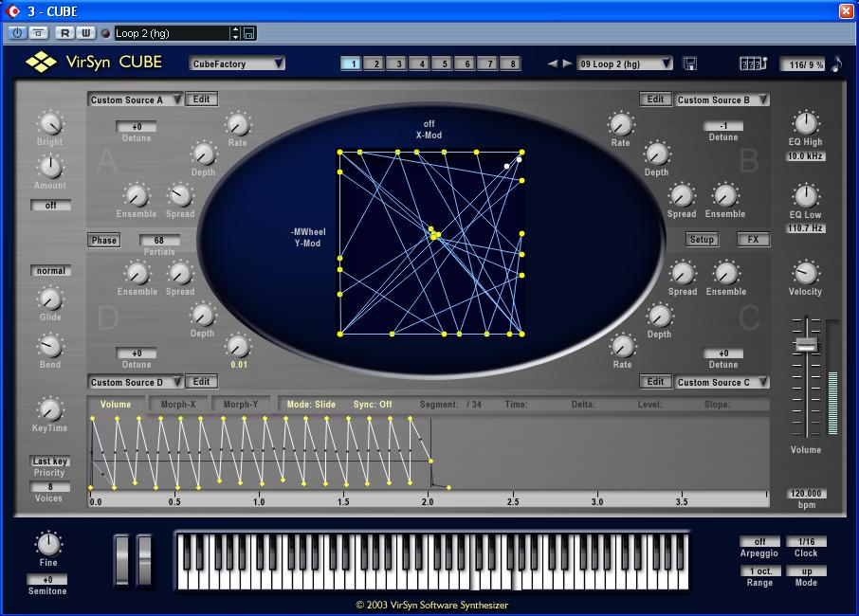Open the Custom Source B dropdown
This screenshot has height=616, width=859.
pyautogui.click(x=722, y=100)
